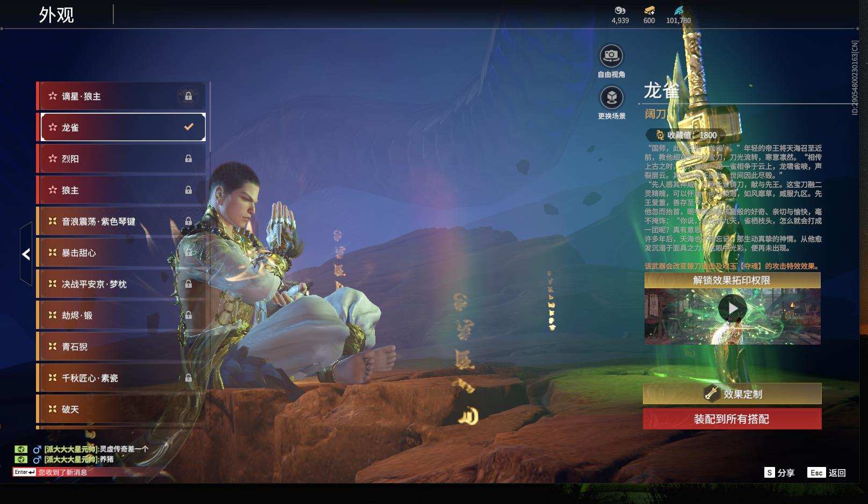The height and width of the screenshot is (504, 868).
Task: Click the coin currency icon showing 4,939
Action: click(620, 10)
